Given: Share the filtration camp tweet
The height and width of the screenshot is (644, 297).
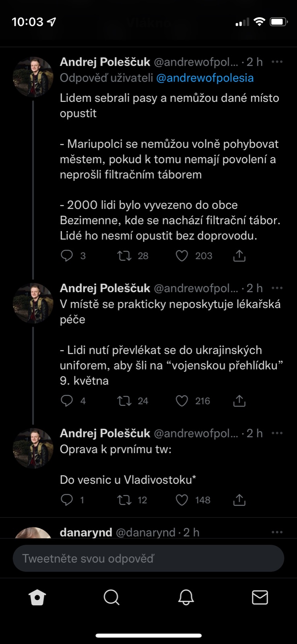Looking at the screenshot, I should click(x=239, y=256).
